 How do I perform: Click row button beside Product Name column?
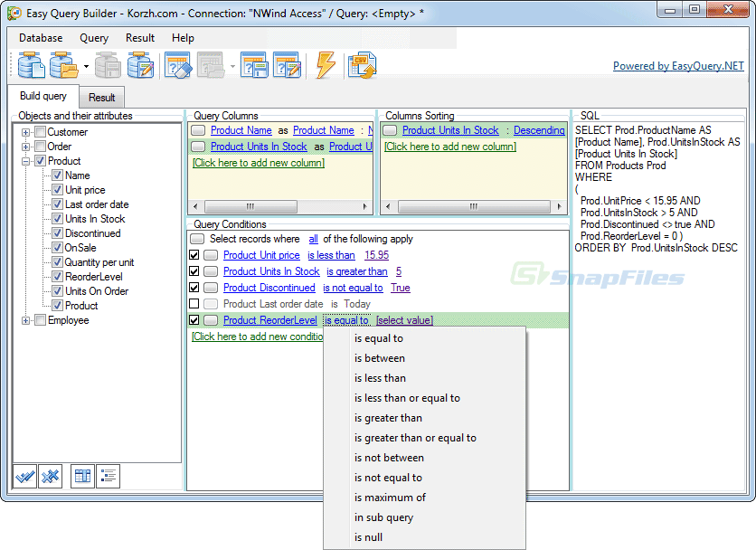click(x=198, y=130)
